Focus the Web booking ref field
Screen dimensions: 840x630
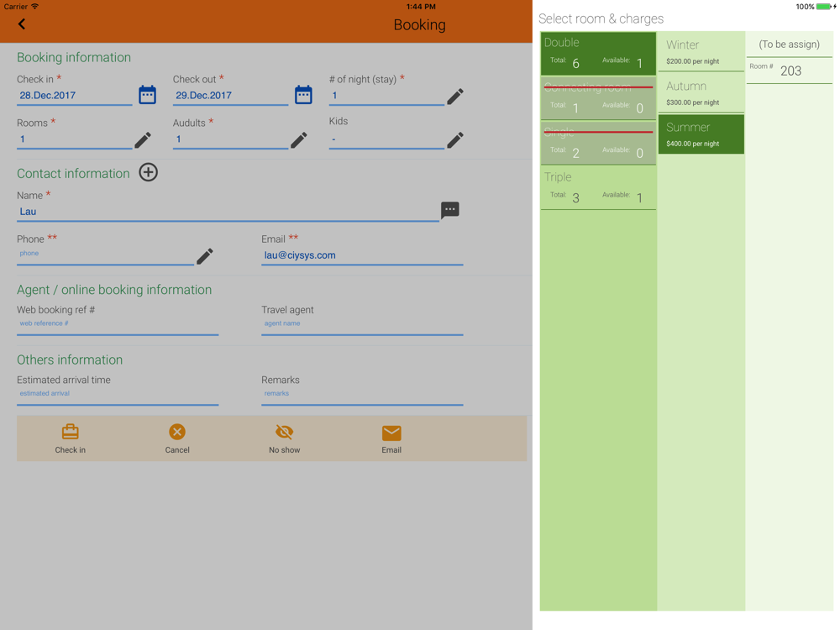click(118, 326)
